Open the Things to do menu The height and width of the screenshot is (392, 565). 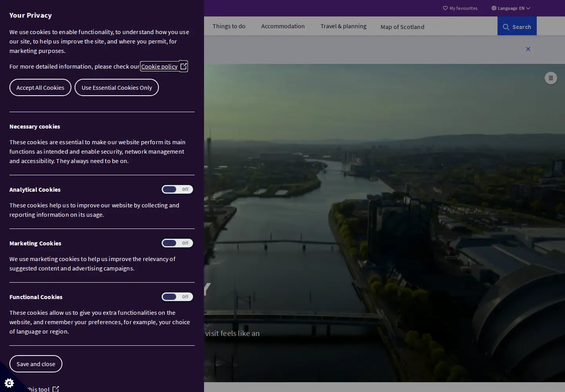pyautogui.click(x=229, y=26)
